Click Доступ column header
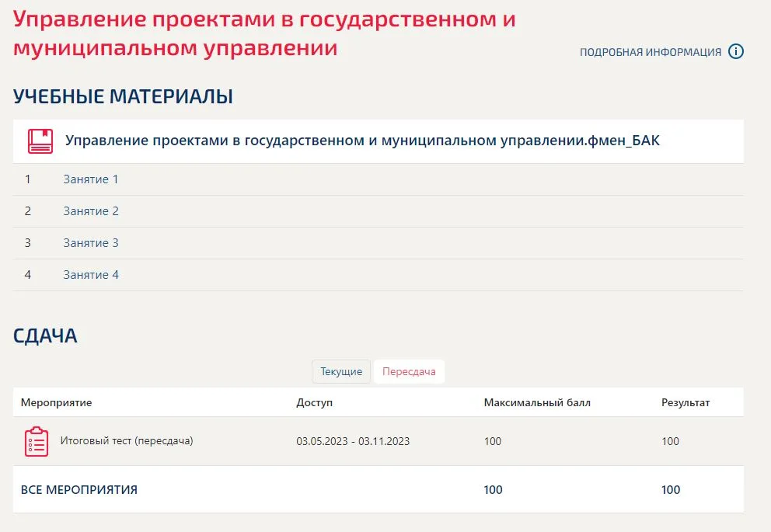771x532 pixels. (x=315, y=403)
